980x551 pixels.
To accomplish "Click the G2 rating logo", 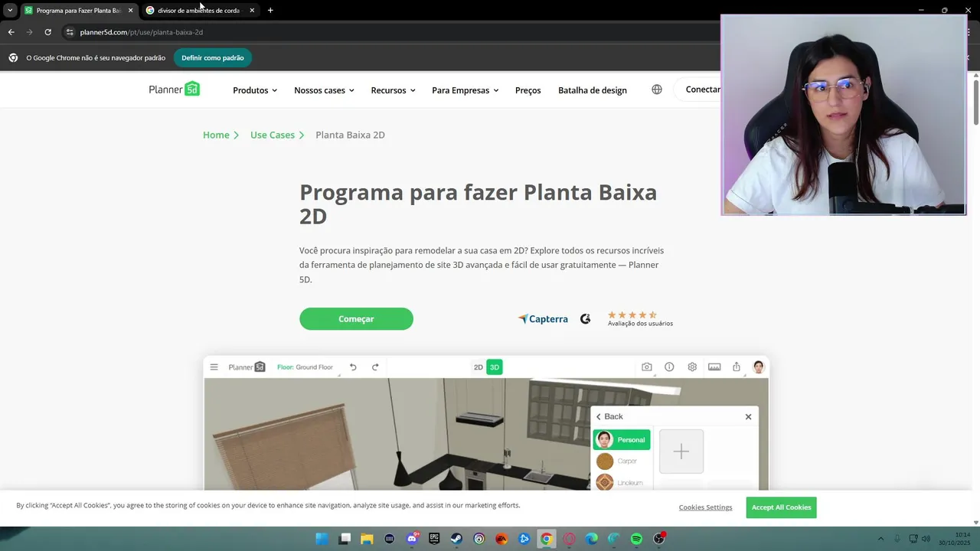I will tap(586, 319).
